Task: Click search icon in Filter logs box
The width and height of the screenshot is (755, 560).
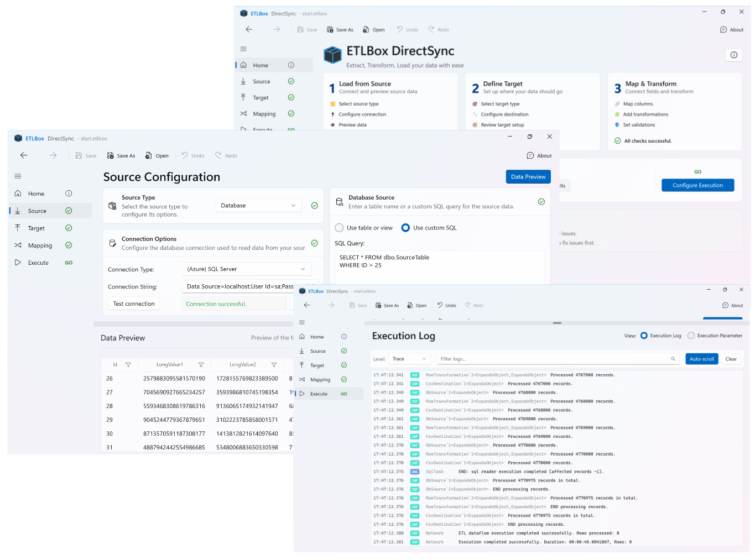Action: point(673,359)
